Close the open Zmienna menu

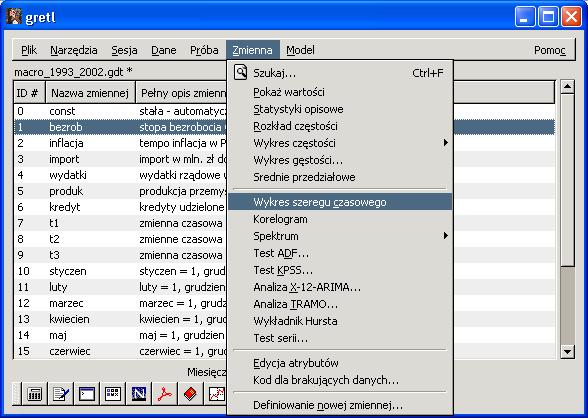(253, 50)
